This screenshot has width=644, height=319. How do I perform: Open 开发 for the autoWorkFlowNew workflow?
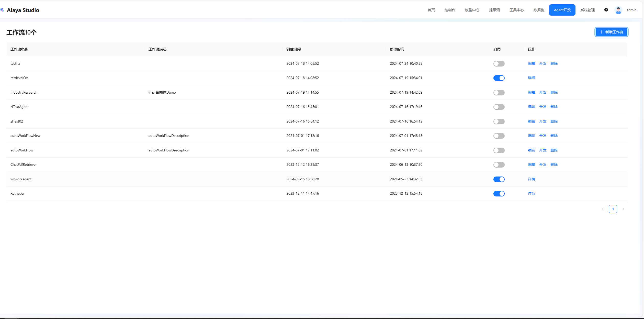click(x=543, y=136)
